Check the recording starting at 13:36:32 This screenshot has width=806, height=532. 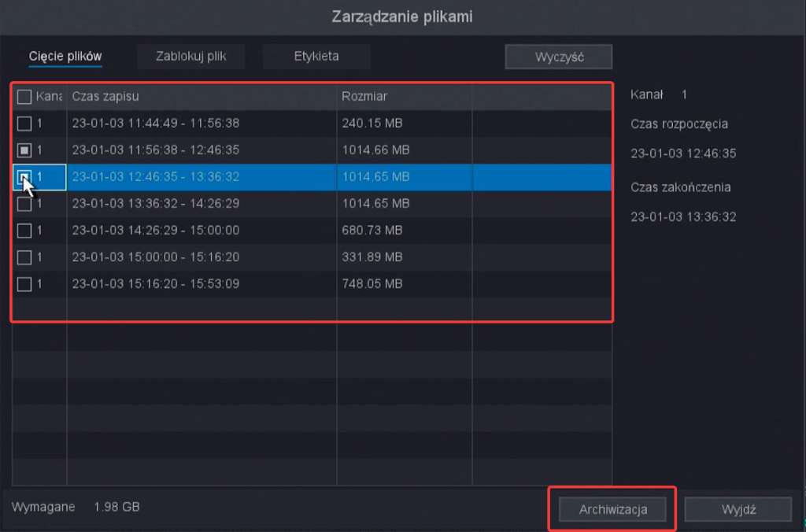(23, 204)
